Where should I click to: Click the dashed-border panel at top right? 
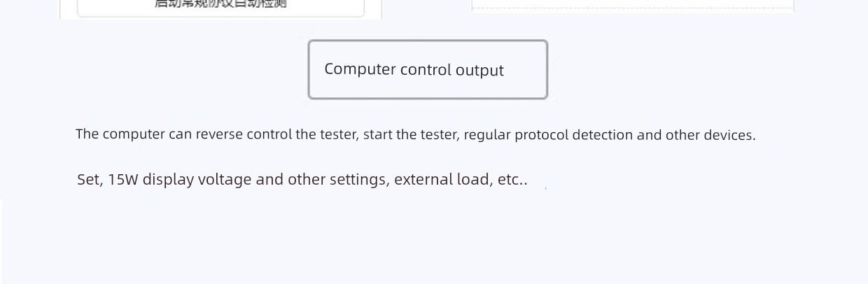click(x=633, y=6)
